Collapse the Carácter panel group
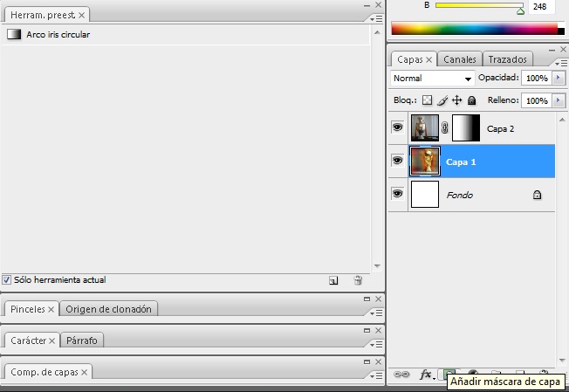 (x=367, y=330)
